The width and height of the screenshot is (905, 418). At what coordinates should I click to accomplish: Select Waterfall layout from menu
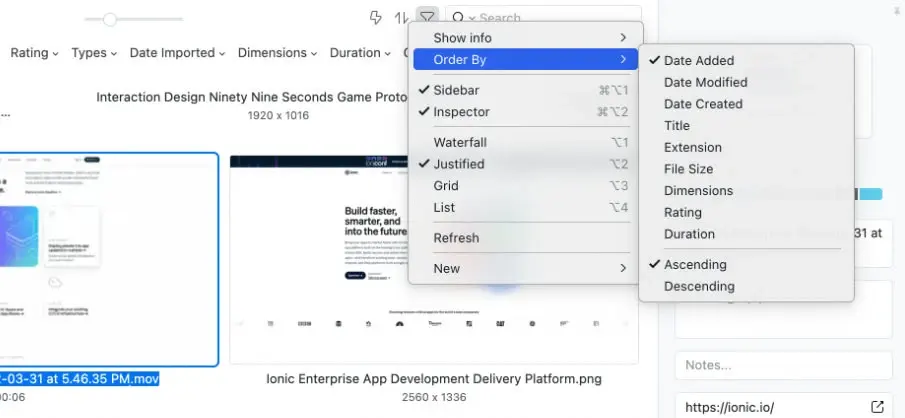tap(459, 143)
